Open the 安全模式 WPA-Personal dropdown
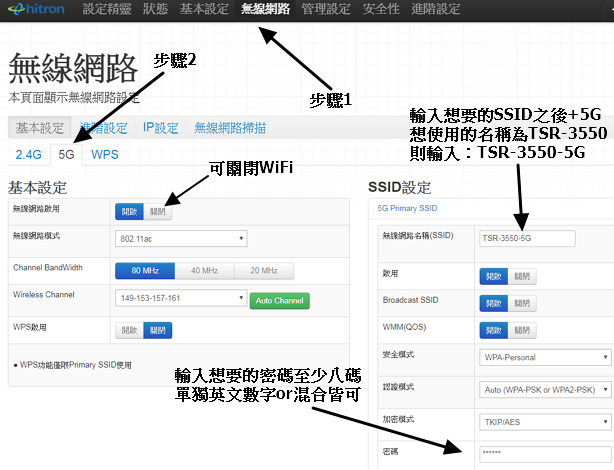Image resolution: width=614 pixels, height=470 pixels. click(545, 357)
